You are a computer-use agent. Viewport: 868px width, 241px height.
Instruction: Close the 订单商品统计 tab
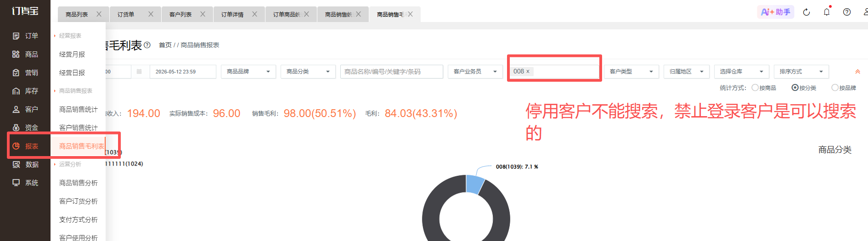pyautogui.click(x=306, y=14)
